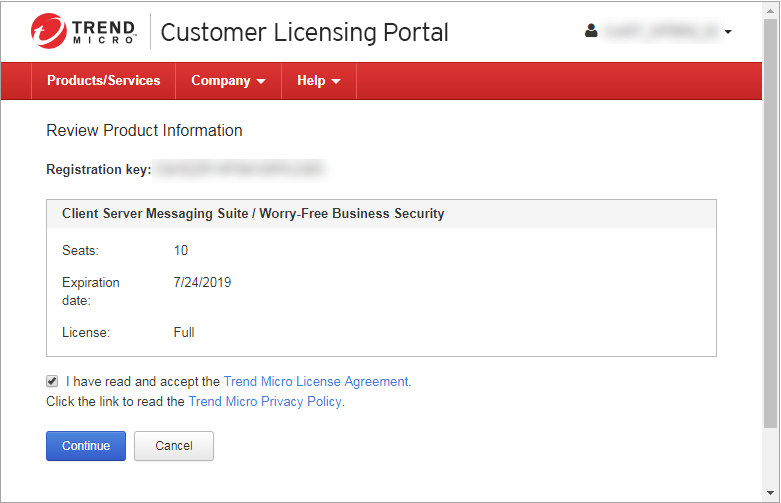Click the Review Product Information heading
Viewport: 781px width, 503px height.
tap(144, 131)
